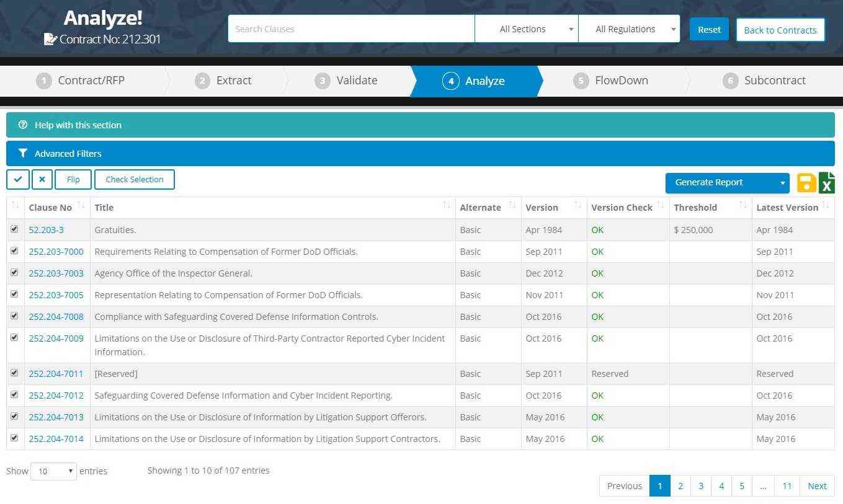This screenshot has width=843, height=504.
Task: Click the sort arrows on the checkbox column
Action: 16,205
